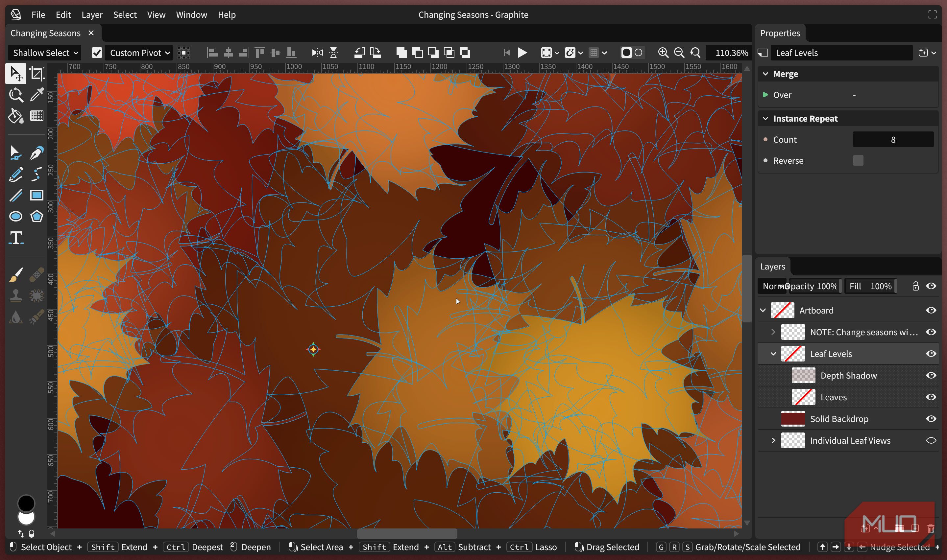Screen dimensions: 947x560
Task: Hide the Solid Backdrop layer
Action: (x=931, y=419)
